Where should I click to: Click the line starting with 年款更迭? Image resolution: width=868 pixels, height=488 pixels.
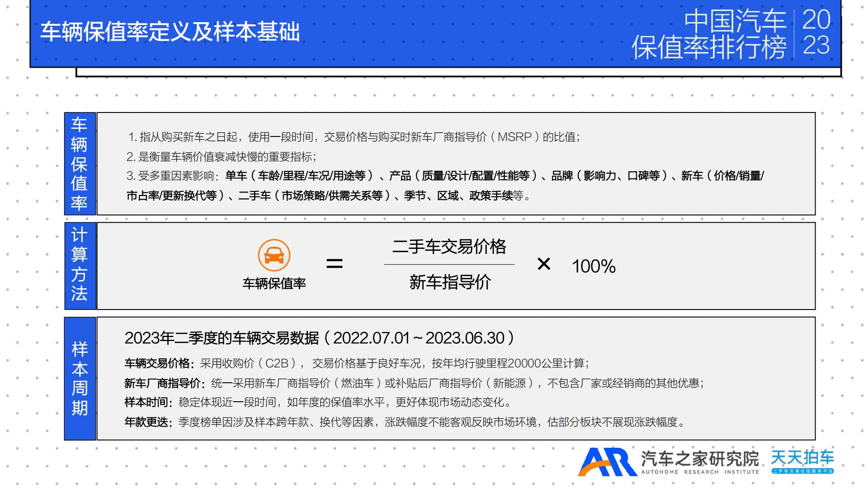406,422
